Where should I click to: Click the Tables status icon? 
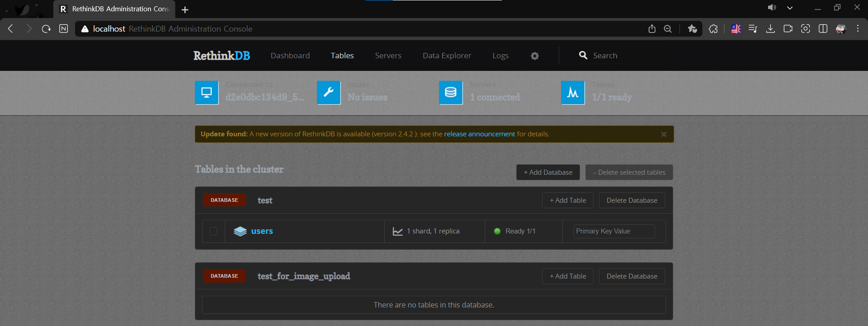573,93
